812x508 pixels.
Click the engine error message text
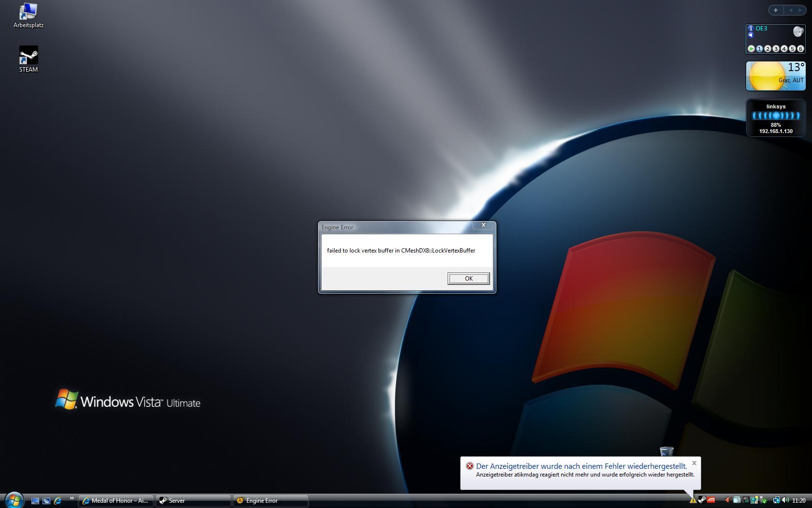pos(401,251)
